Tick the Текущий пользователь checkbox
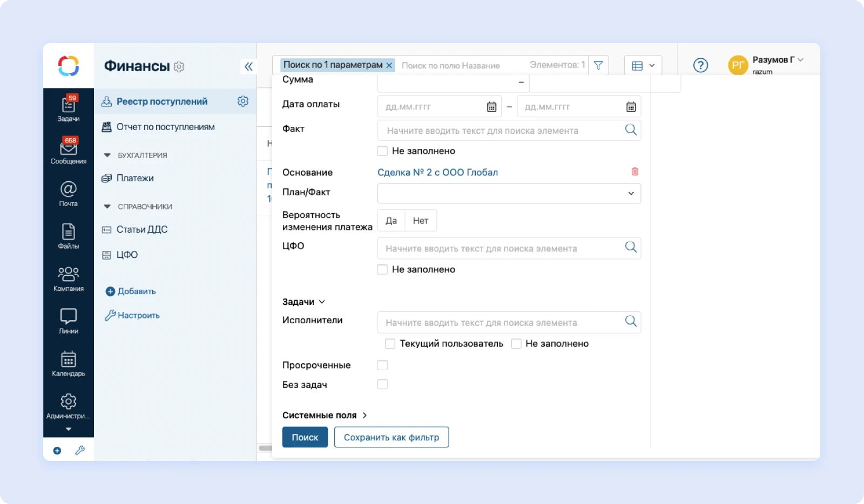Image resolution: width=864 pixels, height=504 pixels. 390,344
